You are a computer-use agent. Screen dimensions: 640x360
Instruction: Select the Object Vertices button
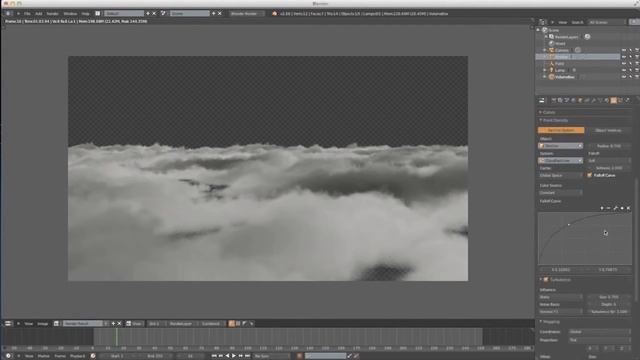click(608, 130)
